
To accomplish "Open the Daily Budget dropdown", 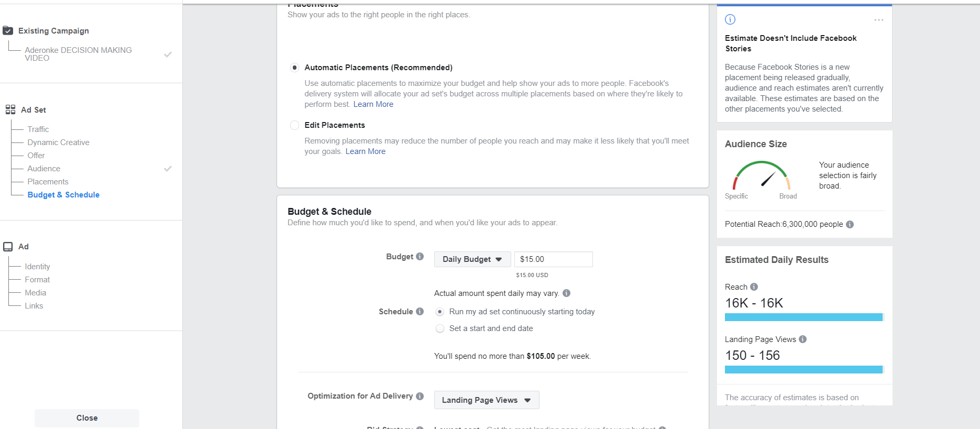I will 472,259.
